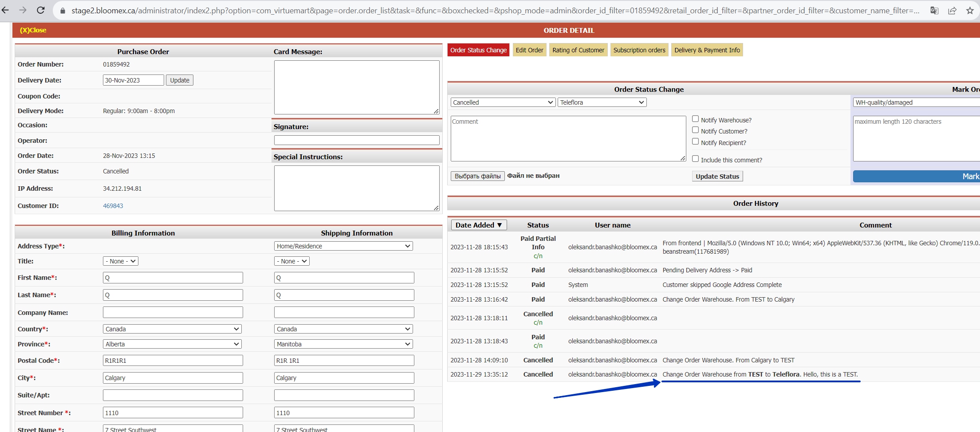Click the site lock icon
Screen dimensions: 980x432
tap(63, 11)
